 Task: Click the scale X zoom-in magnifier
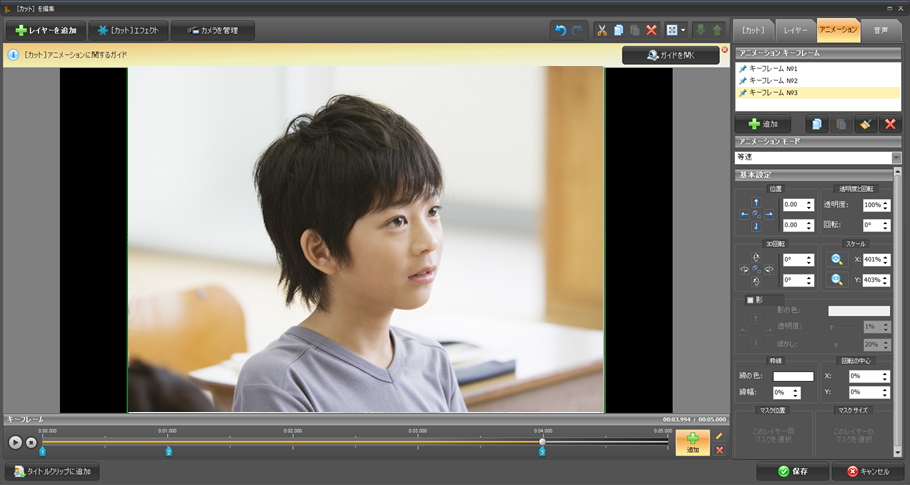click(836, 259)
